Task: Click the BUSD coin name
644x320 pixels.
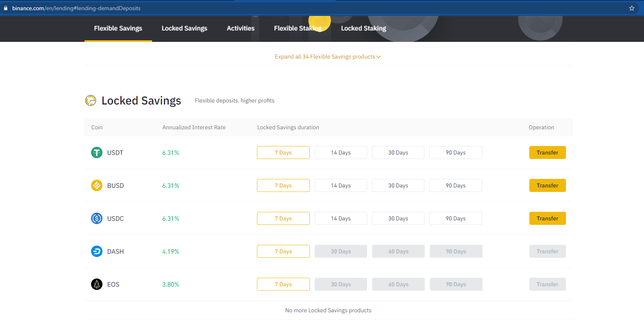Action: (x=115, y=185)
